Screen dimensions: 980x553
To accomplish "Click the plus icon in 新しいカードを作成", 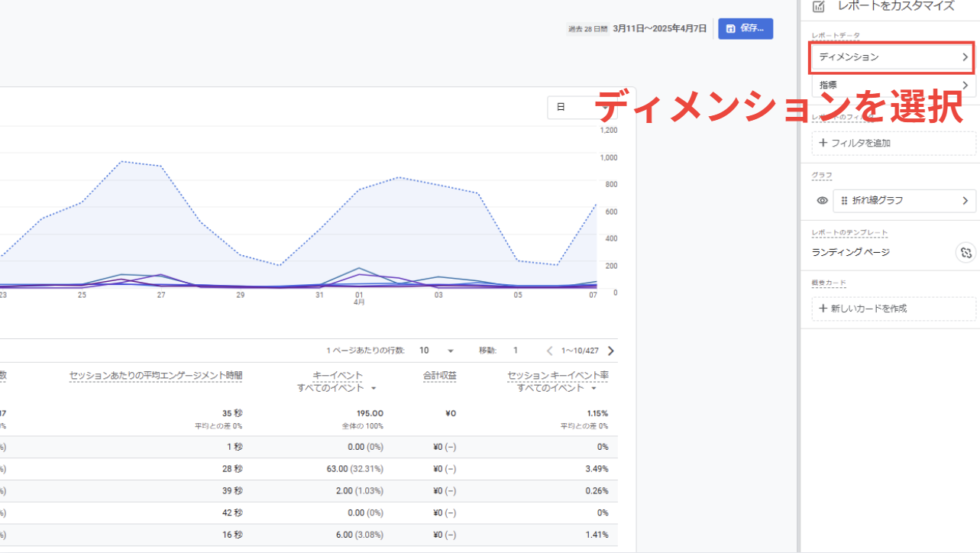I will pos(823,309).
